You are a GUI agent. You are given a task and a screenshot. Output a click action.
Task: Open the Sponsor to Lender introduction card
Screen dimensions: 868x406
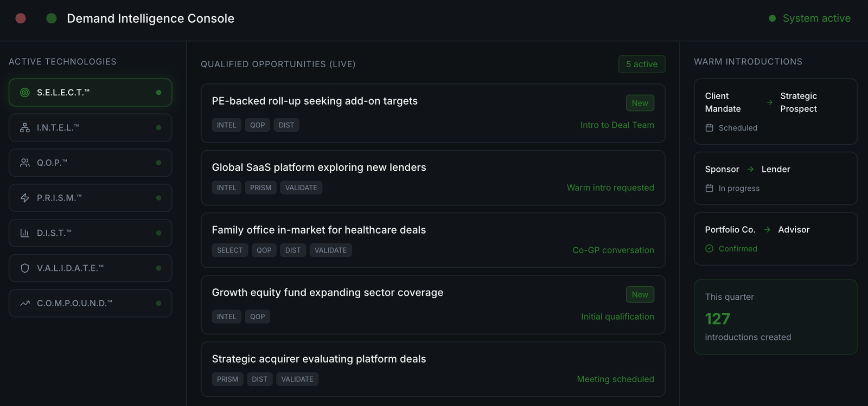tap(775, 178)
